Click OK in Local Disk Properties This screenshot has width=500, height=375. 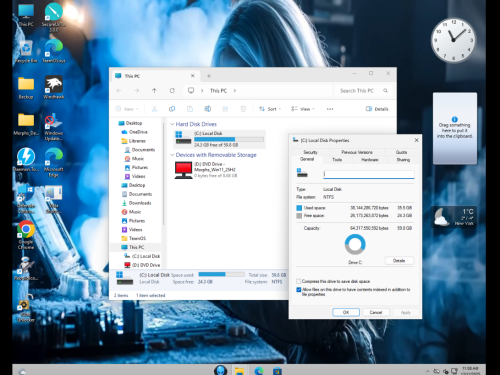[346, 312]
